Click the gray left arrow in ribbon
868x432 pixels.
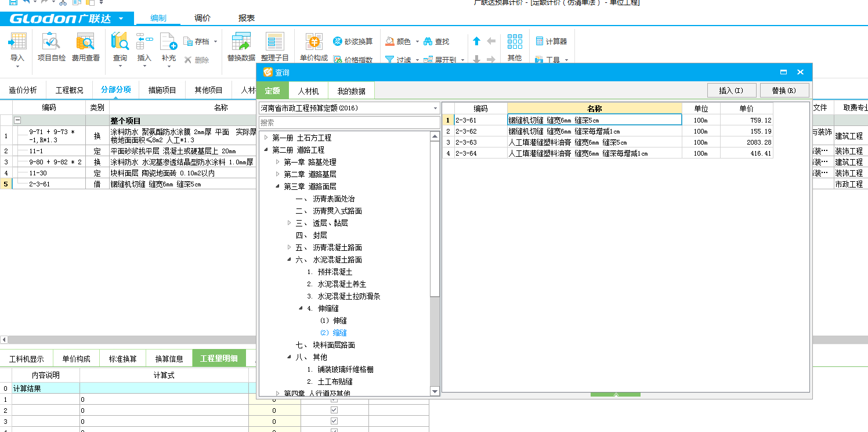[x=491, y=41]
